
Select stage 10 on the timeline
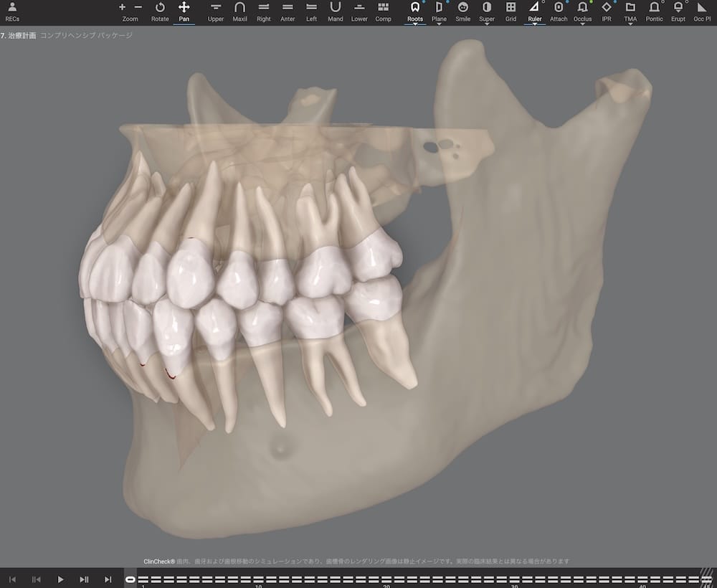258,579
